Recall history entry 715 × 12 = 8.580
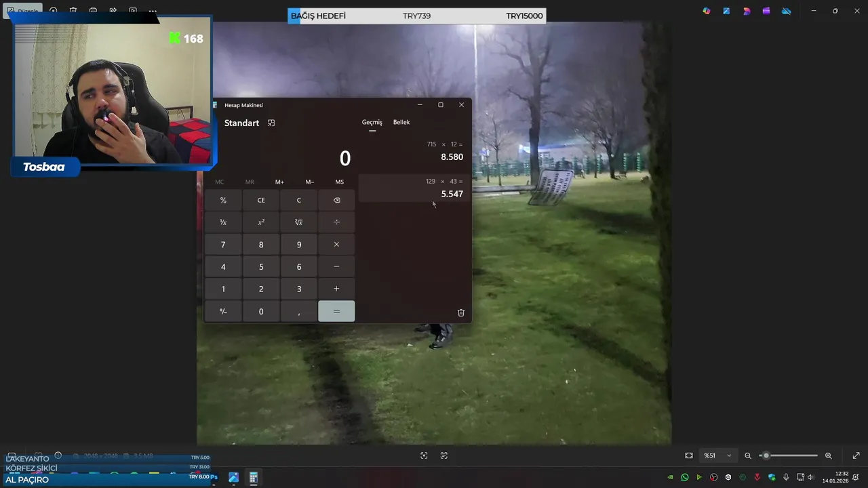 [414, 151]
